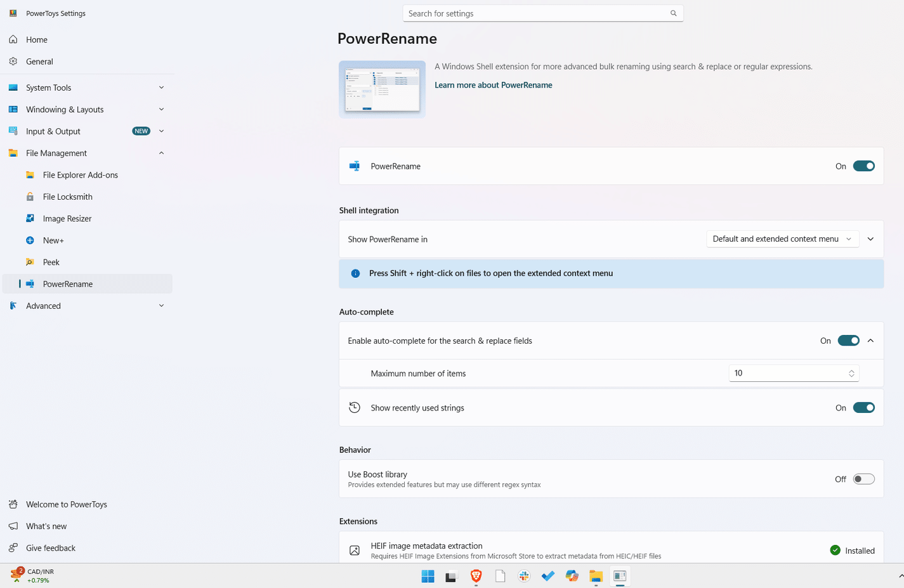Open Brave browser from the taskbar
This screenshot has height=588, width=904.
coord(476,576)
